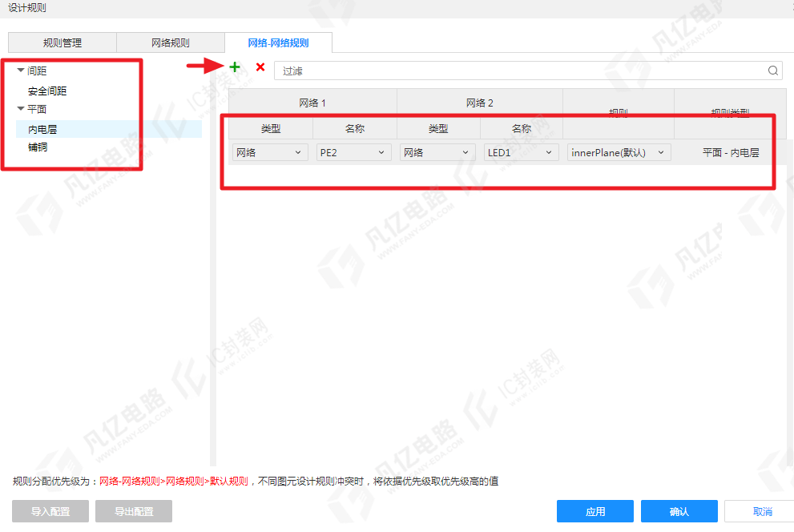Screen dimensions: 794x532
Task: Click the 平面 - 内电层 rule type cell
Action: [731, 153]
